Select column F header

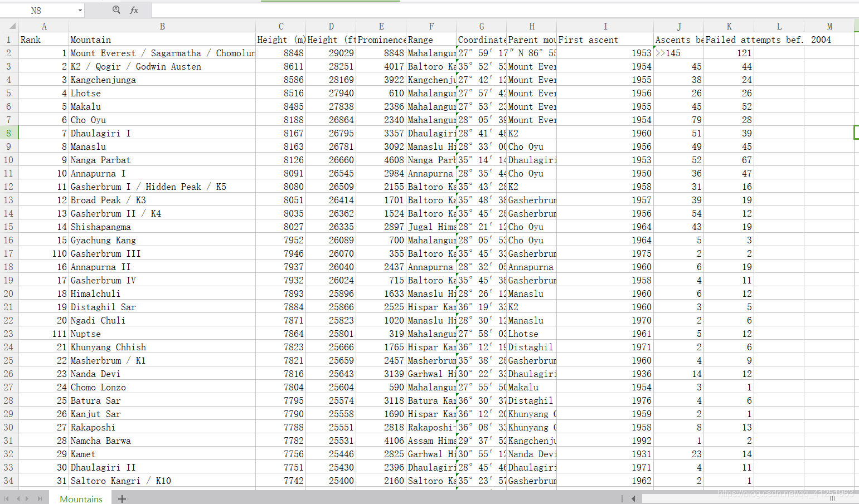431,26
